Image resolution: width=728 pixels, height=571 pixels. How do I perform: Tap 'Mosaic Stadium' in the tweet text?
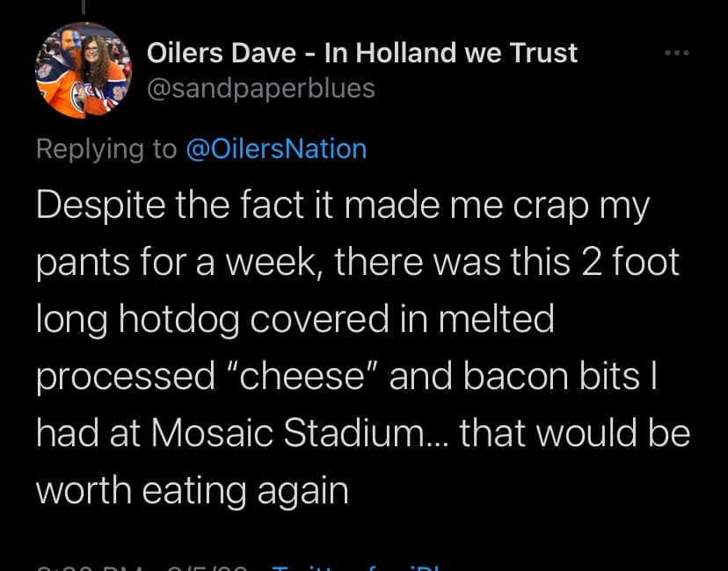[x=284, y=433]
